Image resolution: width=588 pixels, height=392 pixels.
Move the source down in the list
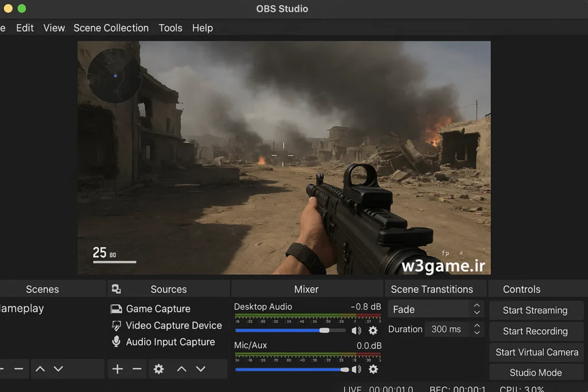(200, 369)
